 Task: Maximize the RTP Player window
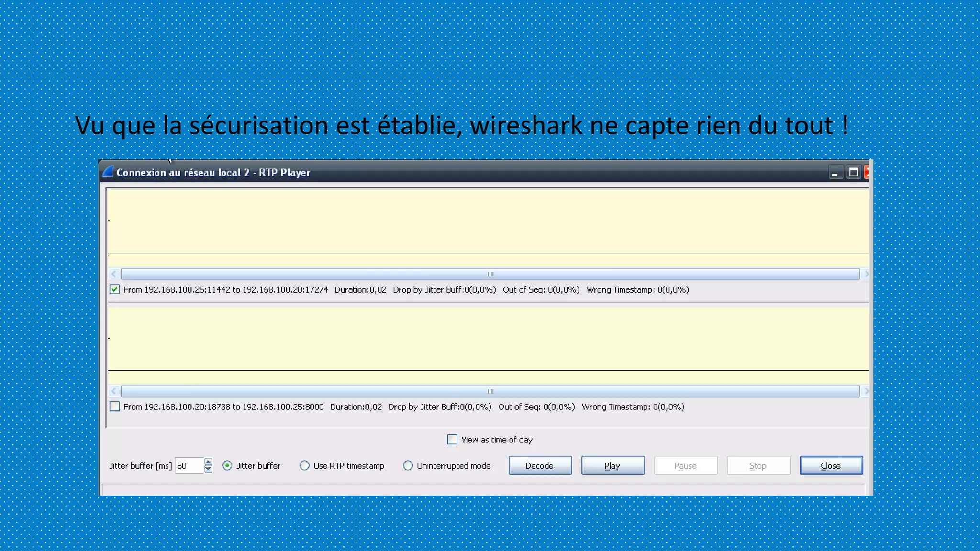(853, 173)
